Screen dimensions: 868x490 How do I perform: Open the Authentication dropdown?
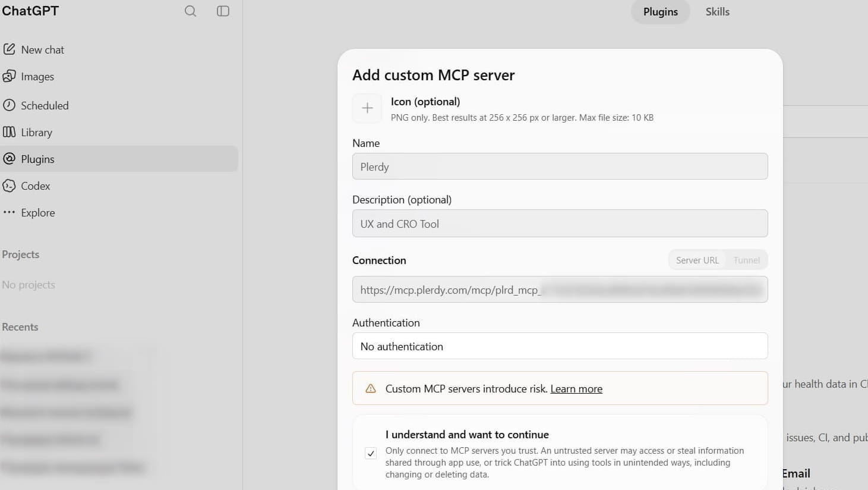coord(560,346)
